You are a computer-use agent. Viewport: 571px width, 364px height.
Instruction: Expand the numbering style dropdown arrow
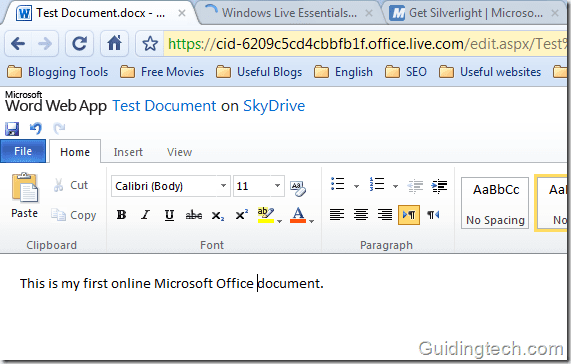[x=395, y=186]
